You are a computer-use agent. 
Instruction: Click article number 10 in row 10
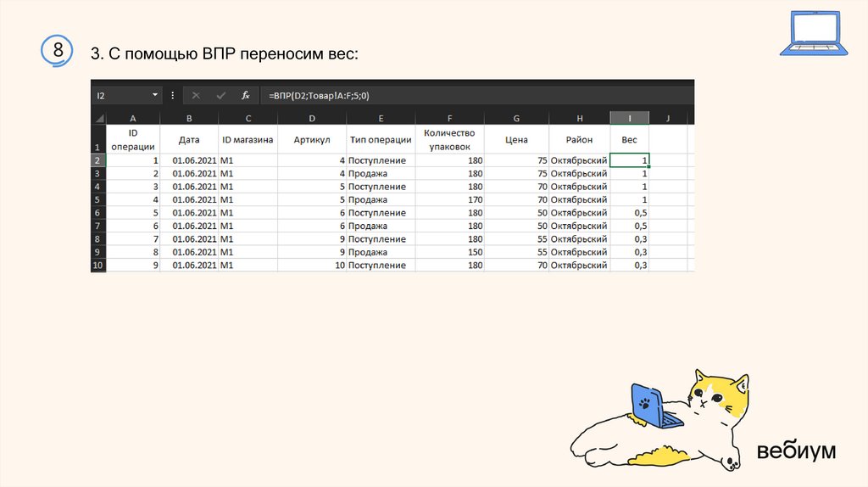click(312, 265)
